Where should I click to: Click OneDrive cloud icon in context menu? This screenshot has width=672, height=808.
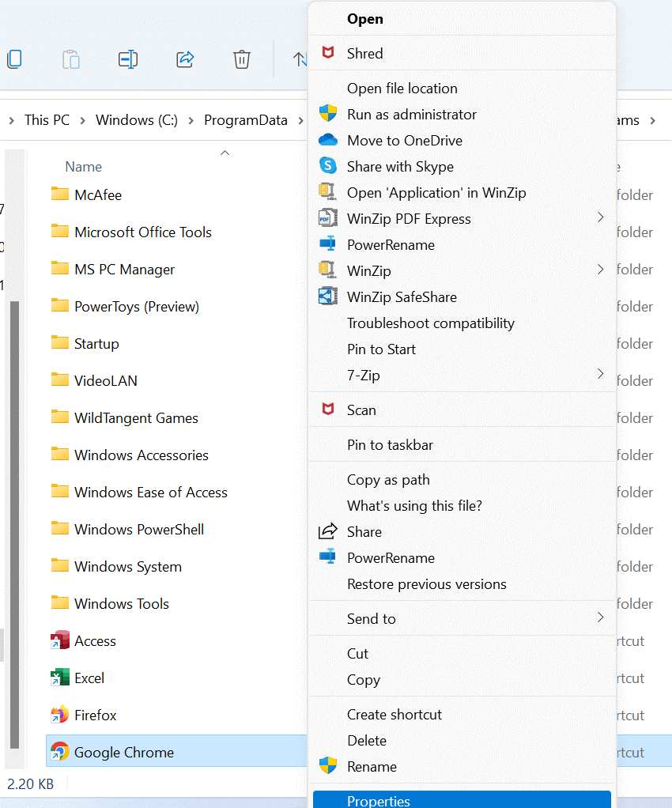click(x=328, y=140)
